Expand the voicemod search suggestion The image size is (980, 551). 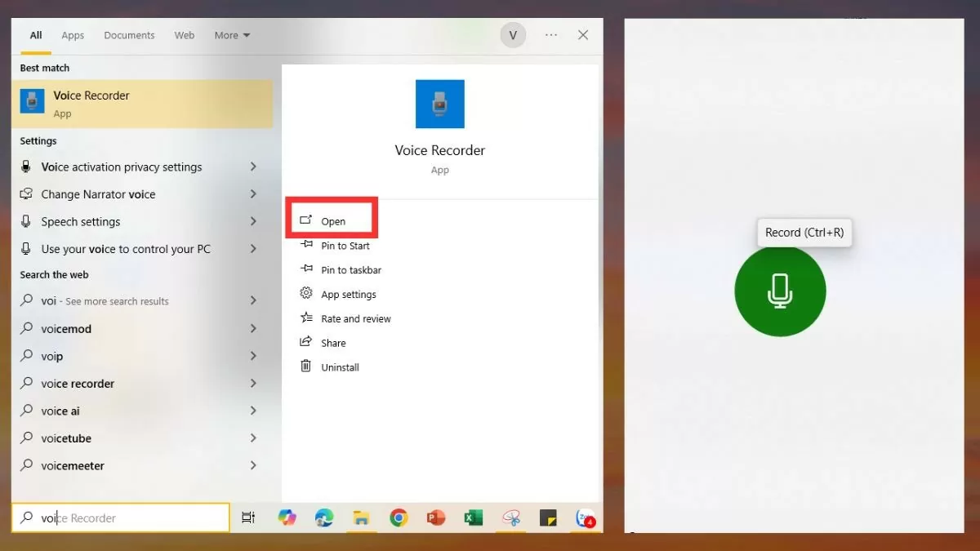[x=252, y=328]
